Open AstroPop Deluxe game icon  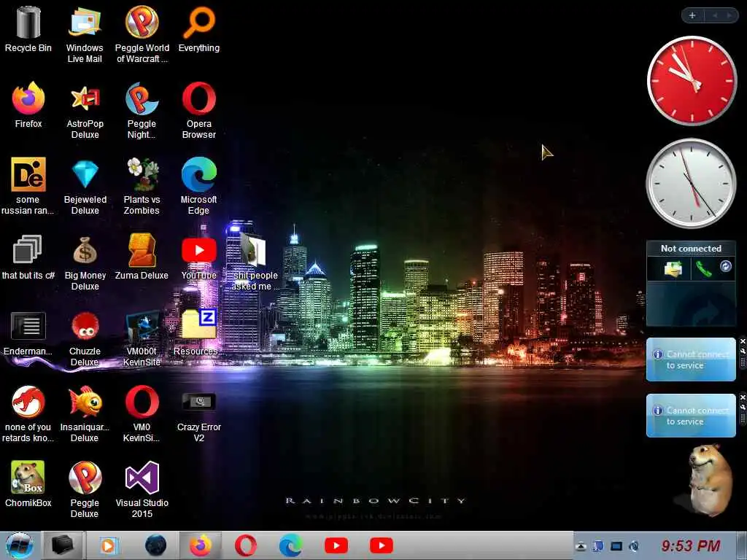[85, 111]
